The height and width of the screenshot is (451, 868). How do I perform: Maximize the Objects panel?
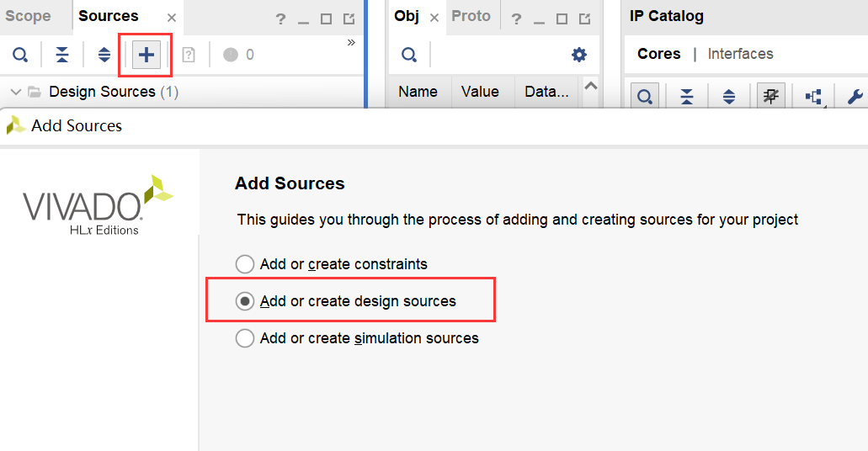point(562,19)
